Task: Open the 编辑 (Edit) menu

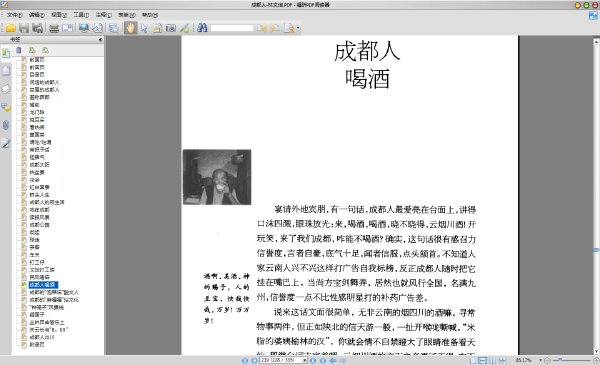Action: [36, 15]
